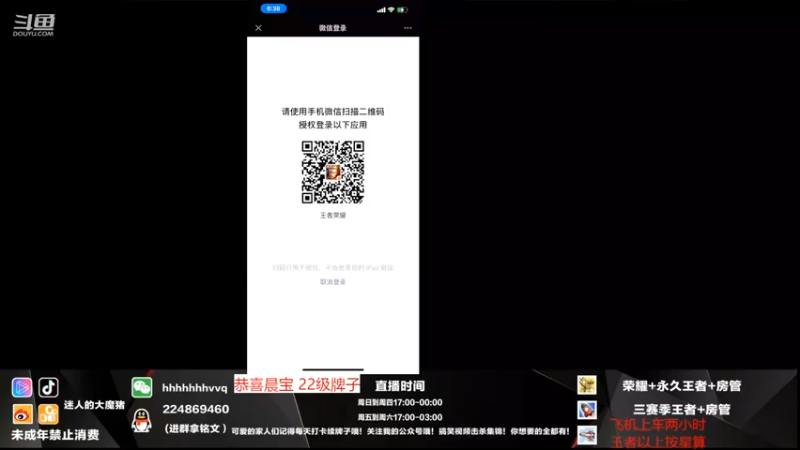
Task: Click the time indicator pill in status bar
Action: pyautogui.click(x=273, y=9)
